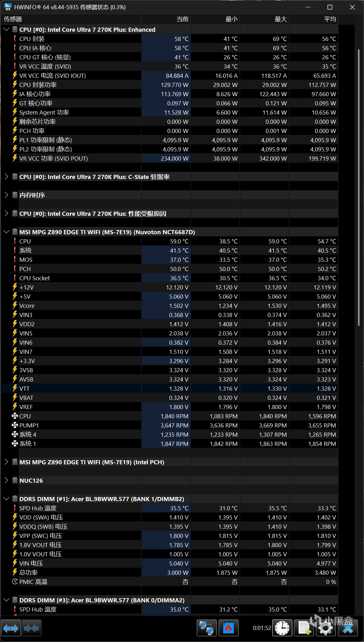Viewport: 364px width, 642px height.
Task: Select the PL1 功率限制 (静态) row
Action: pos(169,140)
